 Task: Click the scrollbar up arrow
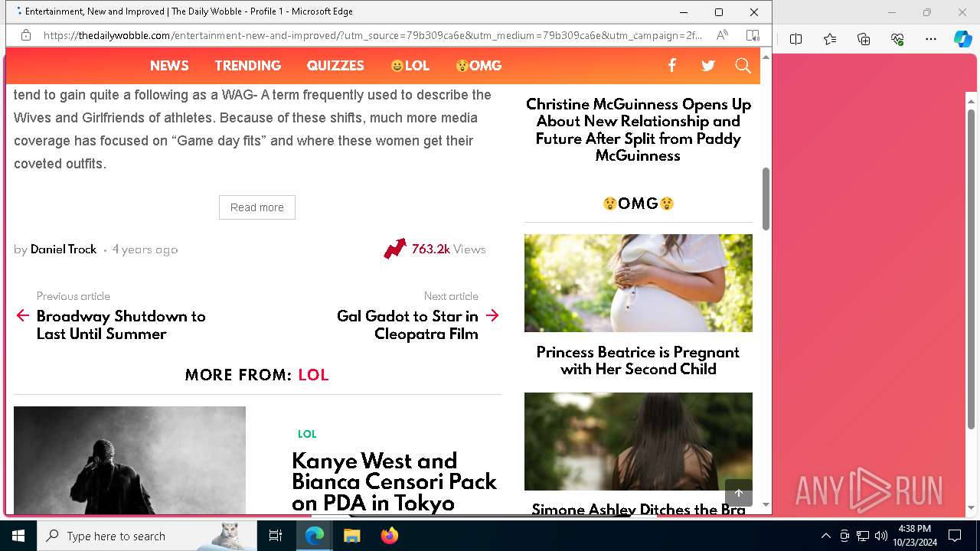[766, 57]
